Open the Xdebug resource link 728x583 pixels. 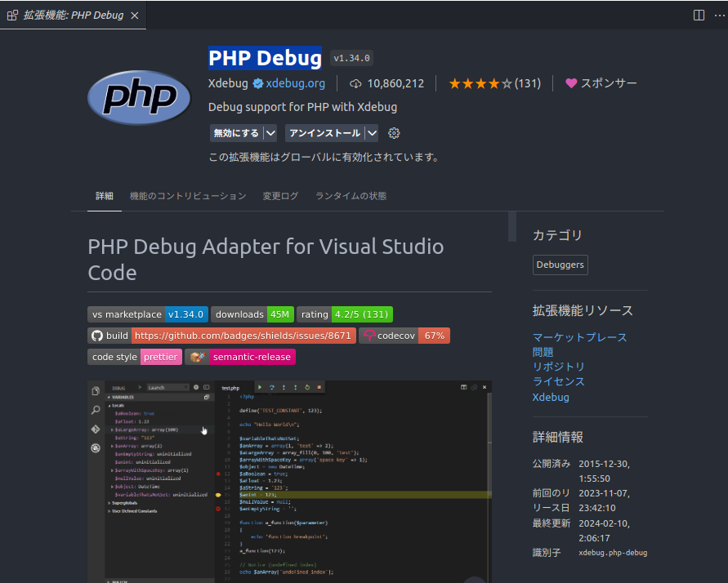(551, 397)
